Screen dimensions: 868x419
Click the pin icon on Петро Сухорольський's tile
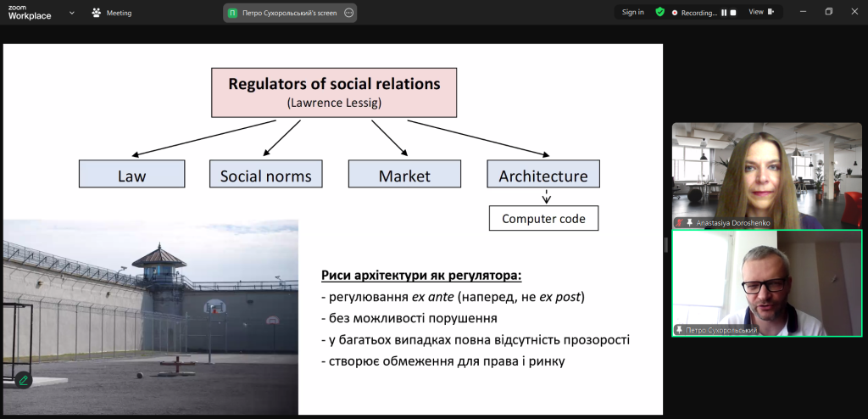[679, 330]
